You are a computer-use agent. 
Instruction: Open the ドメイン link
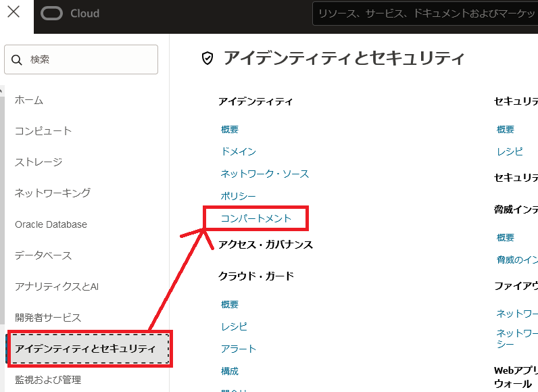pos(239,151)
